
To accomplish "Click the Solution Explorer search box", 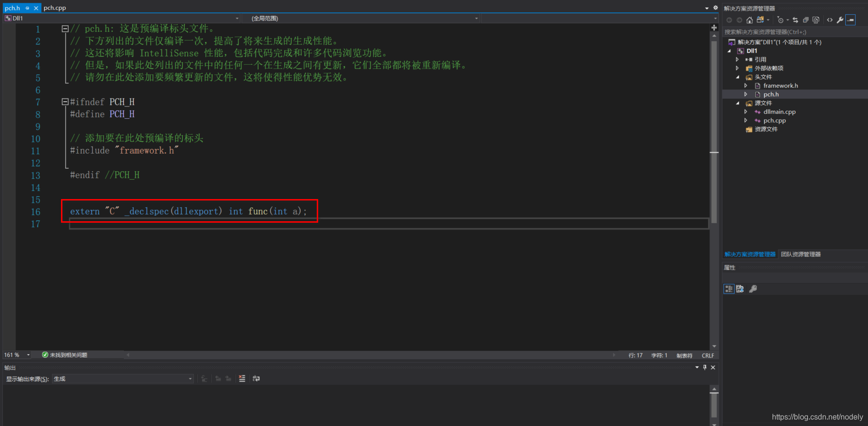I will (795, 32).
